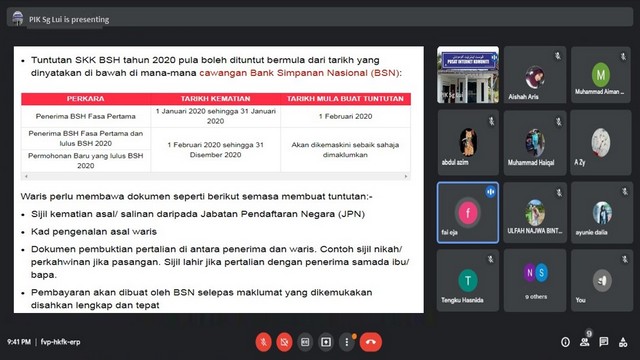The height and width of the screenshot is (360, 640).
Task: Open the Activities icon at bottom right
Action: click(x=623, y=342)
